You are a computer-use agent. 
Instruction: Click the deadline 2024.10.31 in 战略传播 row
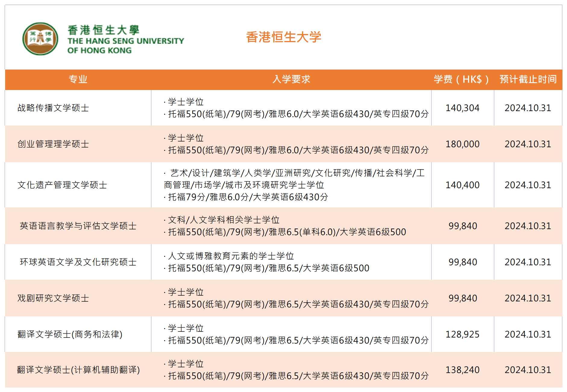[528, 108]
